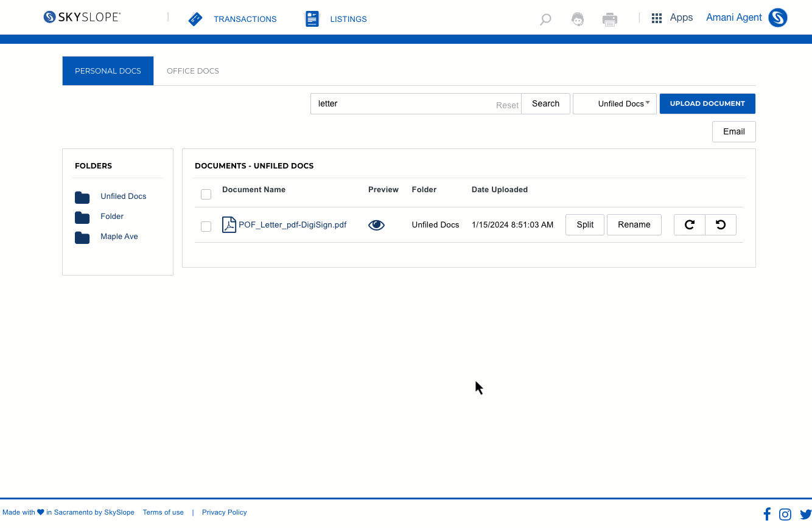
Task: Click the Listings document icon
Action: coord(312,19)
